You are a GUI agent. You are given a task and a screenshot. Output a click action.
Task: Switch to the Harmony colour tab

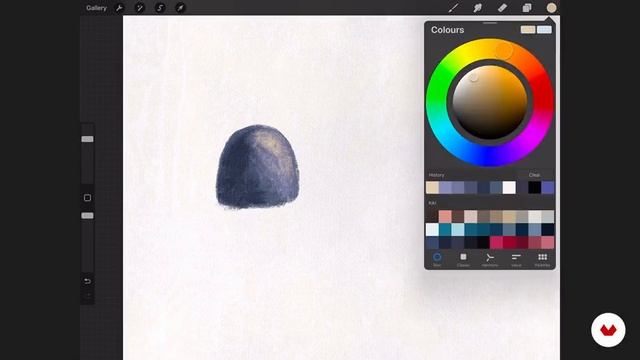(x=490, y=260)
